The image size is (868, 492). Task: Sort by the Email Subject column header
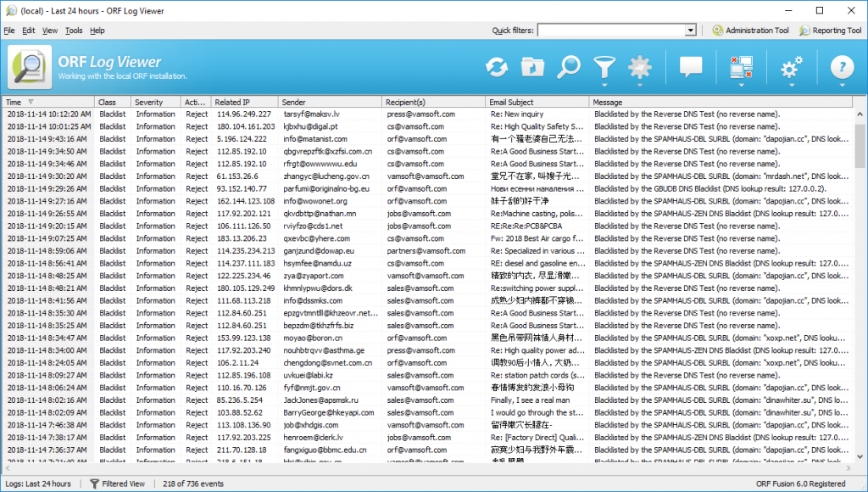click(x=537, y=102)
